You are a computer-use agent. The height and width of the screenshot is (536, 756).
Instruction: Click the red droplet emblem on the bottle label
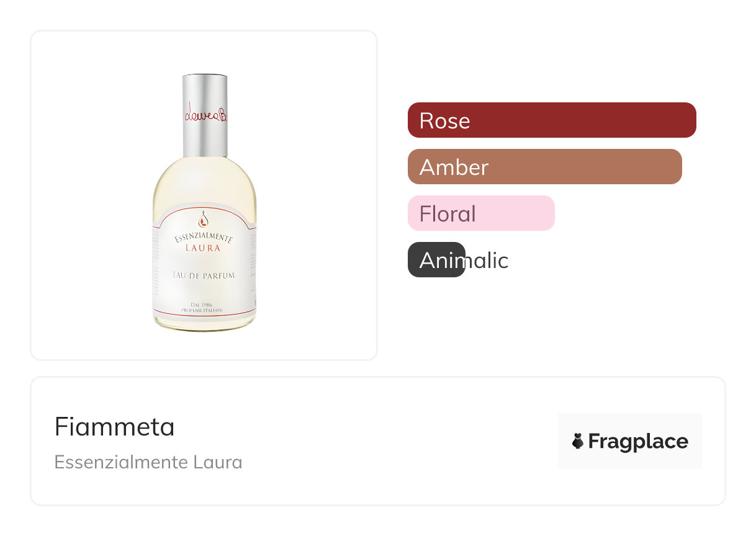(x=203, y=219)
